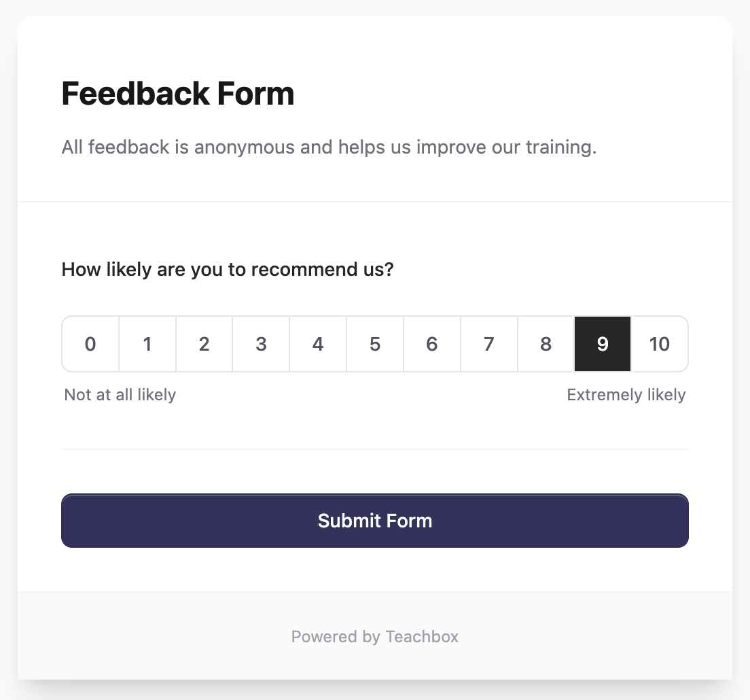
Task: Select the 3 rating option
Action: click(x=261, y=344)
